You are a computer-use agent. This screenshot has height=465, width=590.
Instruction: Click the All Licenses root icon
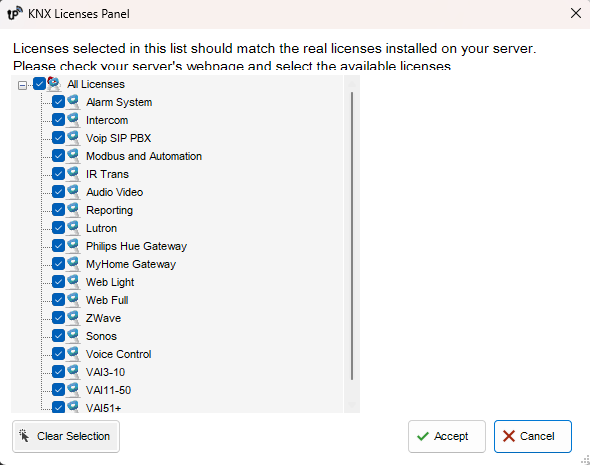click(x=54, y=84)
